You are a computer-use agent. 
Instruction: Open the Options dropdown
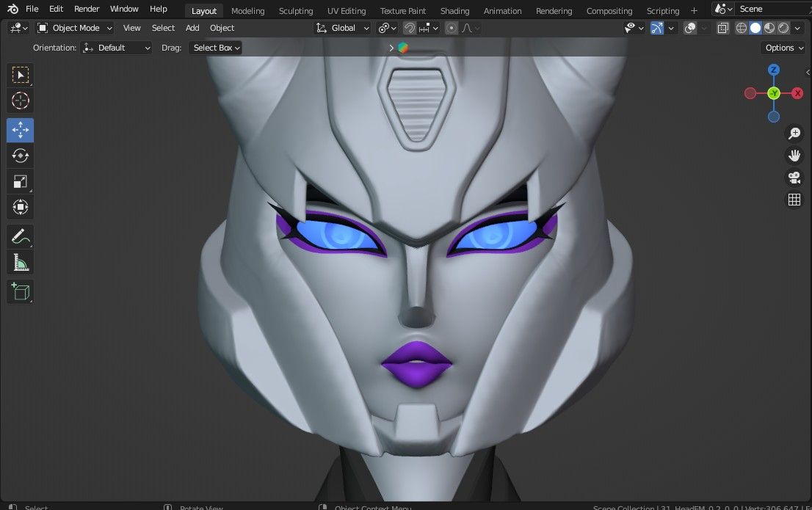click(784, 48)
